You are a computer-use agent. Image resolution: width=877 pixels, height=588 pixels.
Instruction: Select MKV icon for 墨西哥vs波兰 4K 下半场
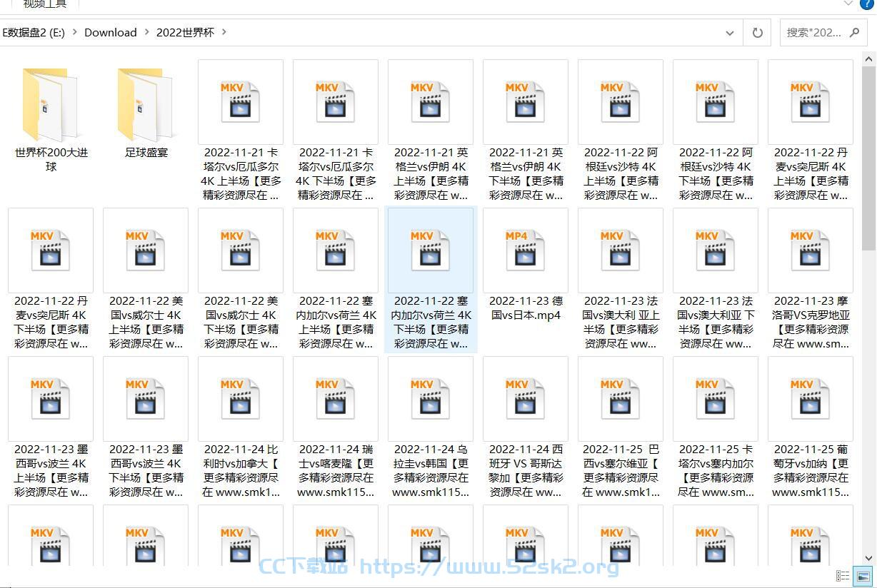tap(146, 399)
